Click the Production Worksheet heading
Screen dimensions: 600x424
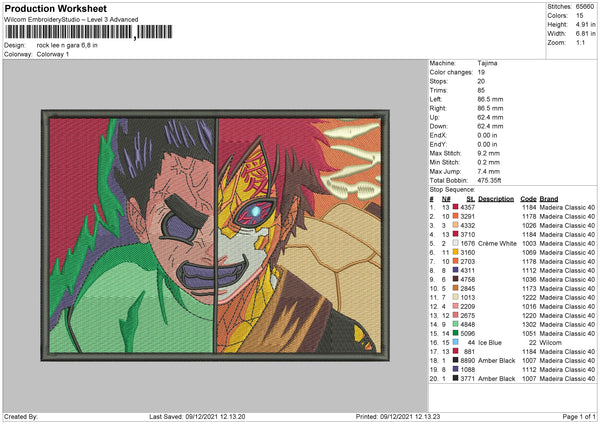click(55, 8)
